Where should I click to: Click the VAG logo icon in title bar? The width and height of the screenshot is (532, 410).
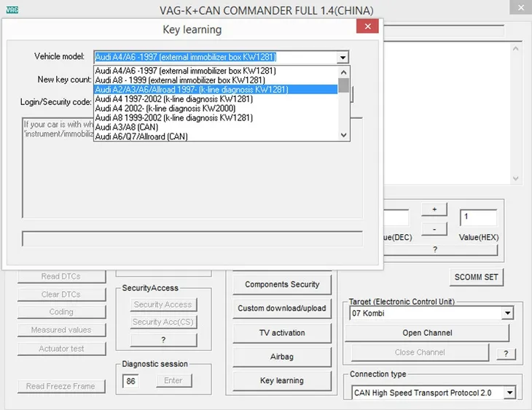pyautogui.click(x=12, y=10)
